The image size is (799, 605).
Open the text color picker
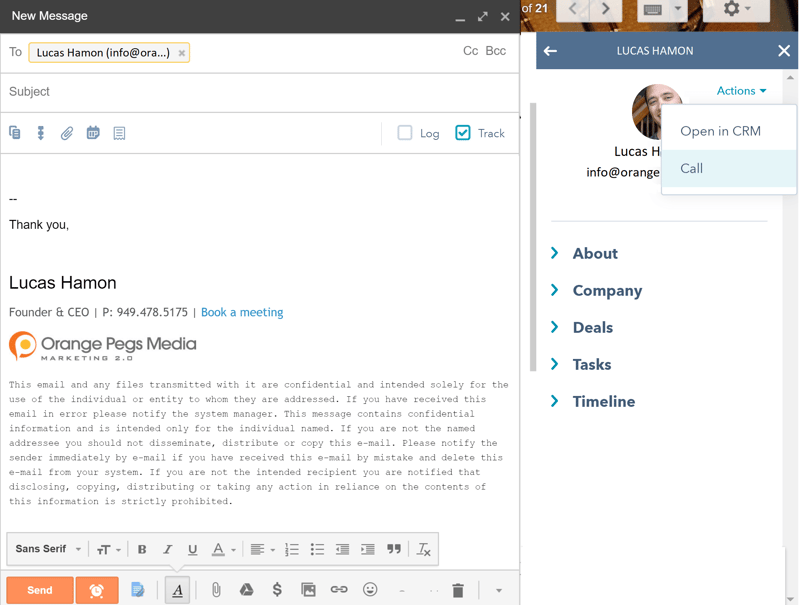[x=223, y=549]
